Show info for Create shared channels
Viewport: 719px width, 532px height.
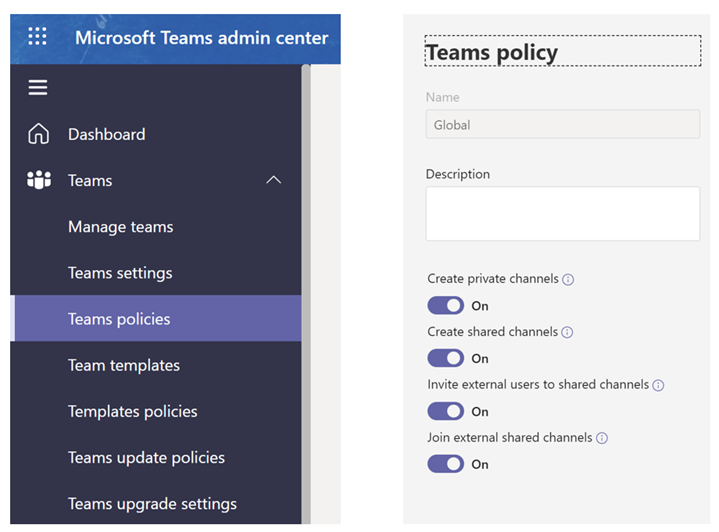pyautogui.click(x=567, y=332)
